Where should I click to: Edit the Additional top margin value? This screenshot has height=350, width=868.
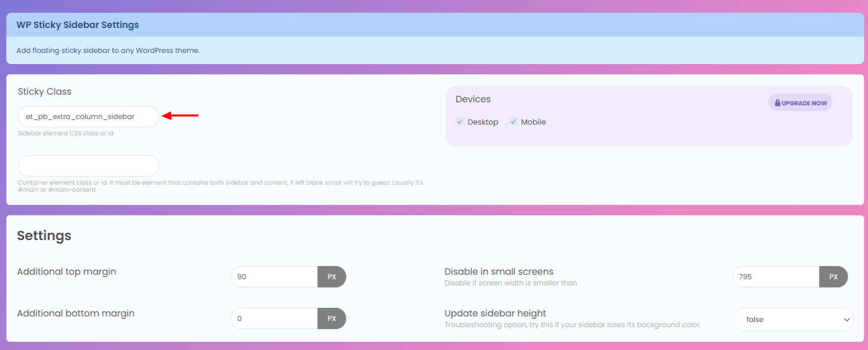[274, 277]
